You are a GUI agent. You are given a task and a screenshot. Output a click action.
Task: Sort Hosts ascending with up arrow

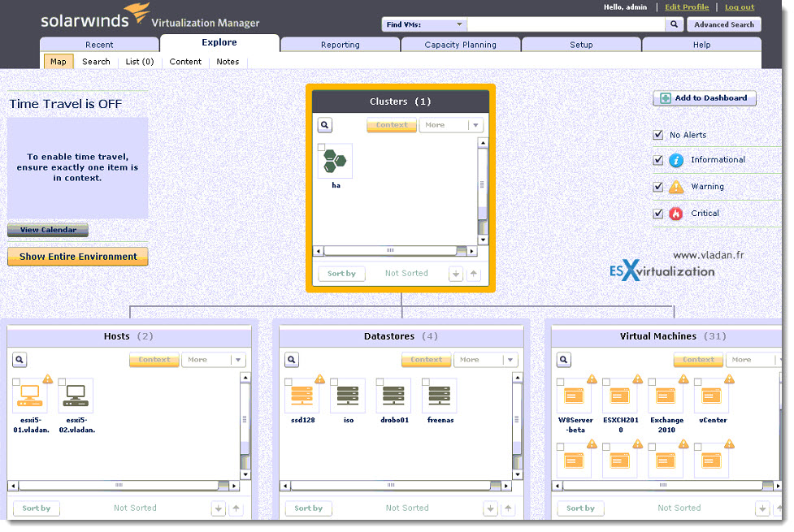point(236,508)
